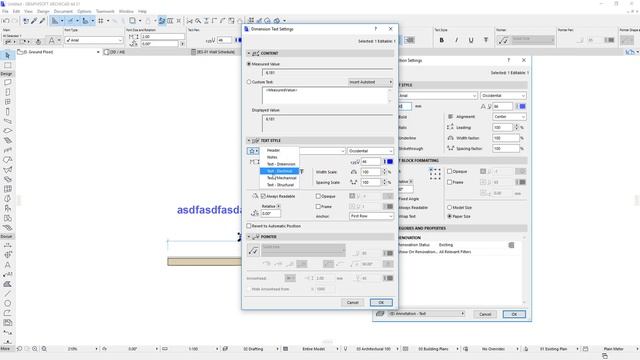Choose Text - Dimension from the favorites list
The height and width of the screenshot is (360, 640).
coord(280,164)
